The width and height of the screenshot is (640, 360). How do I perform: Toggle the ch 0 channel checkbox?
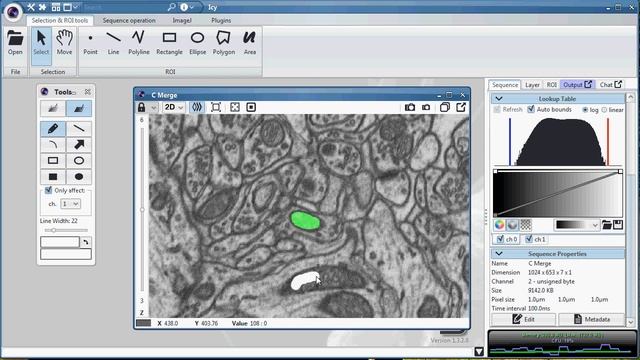[x=500, y=239]
